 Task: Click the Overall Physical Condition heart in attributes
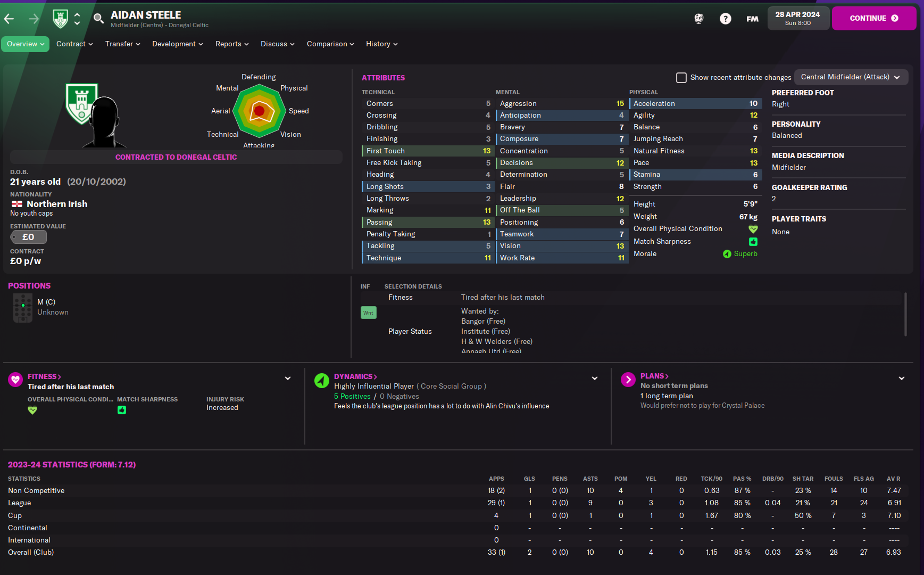click(753, 229)
